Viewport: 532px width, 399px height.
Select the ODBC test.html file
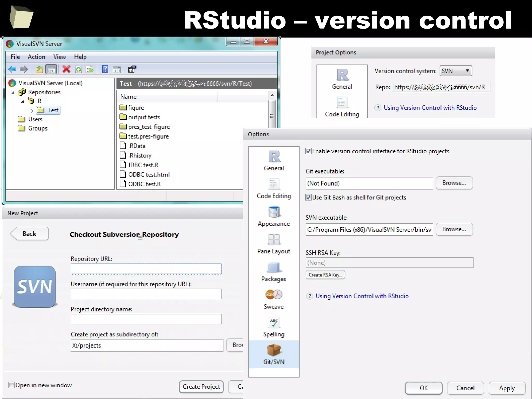click(x=144, y=174)
